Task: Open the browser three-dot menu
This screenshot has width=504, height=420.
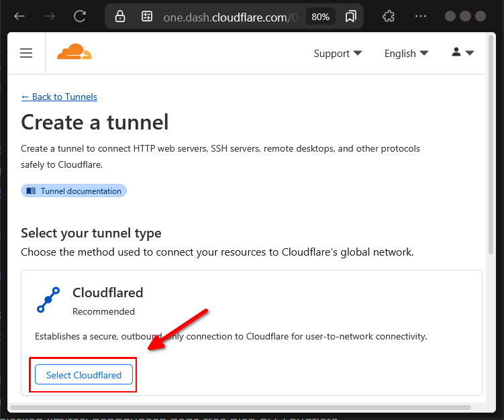Action: click(420, 16)
